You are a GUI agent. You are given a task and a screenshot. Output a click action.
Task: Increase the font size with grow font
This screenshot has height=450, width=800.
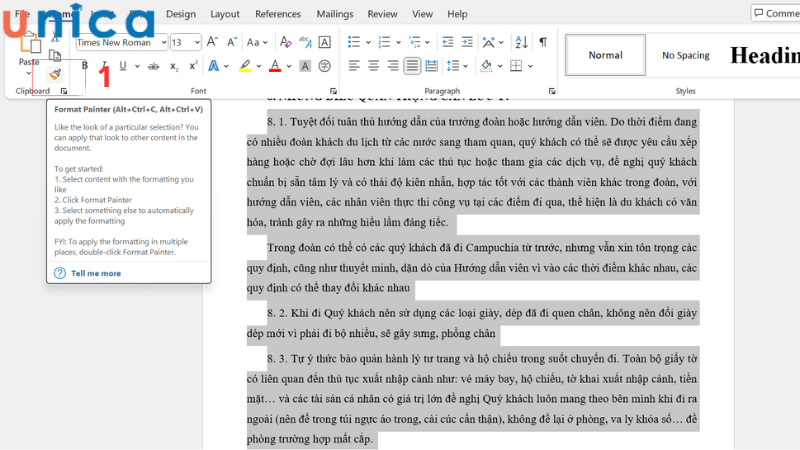[212, 42]
